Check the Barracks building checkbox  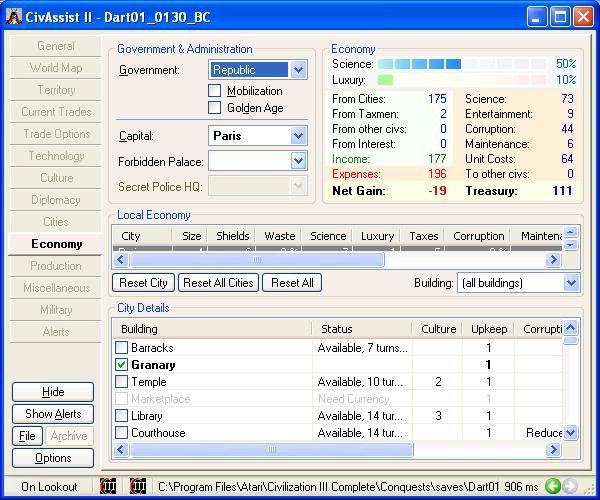tap(121, 347)
